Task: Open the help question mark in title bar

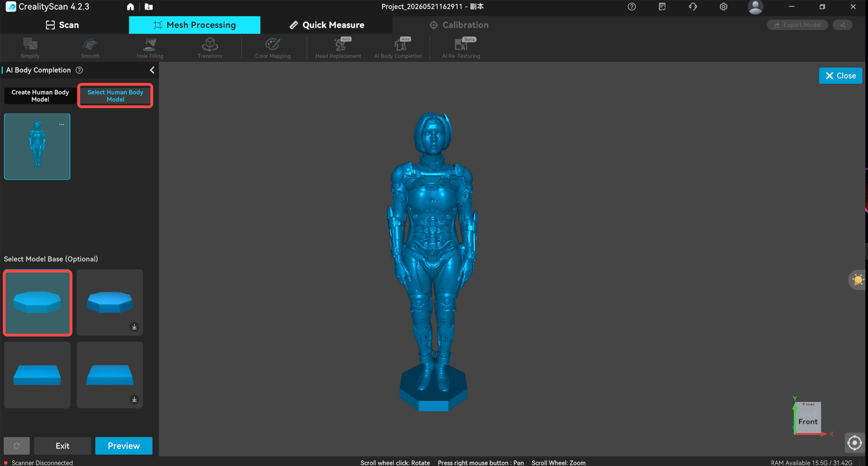Action: point(631,7)
